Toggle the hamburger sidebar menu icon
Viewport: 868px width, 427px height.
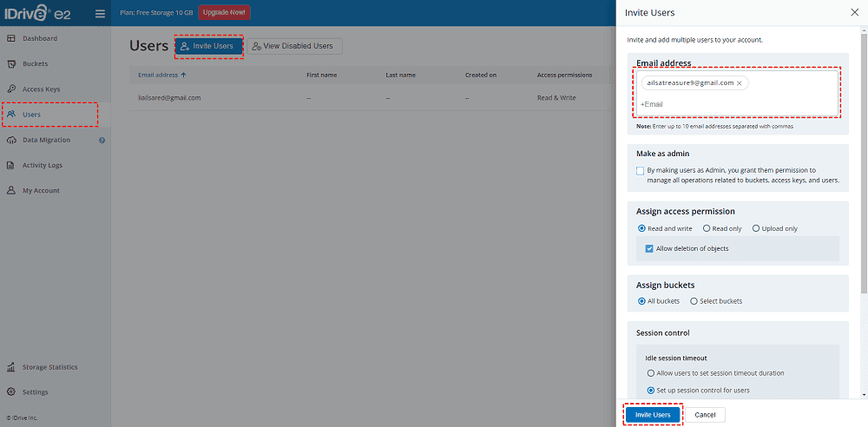coord(100,13)
